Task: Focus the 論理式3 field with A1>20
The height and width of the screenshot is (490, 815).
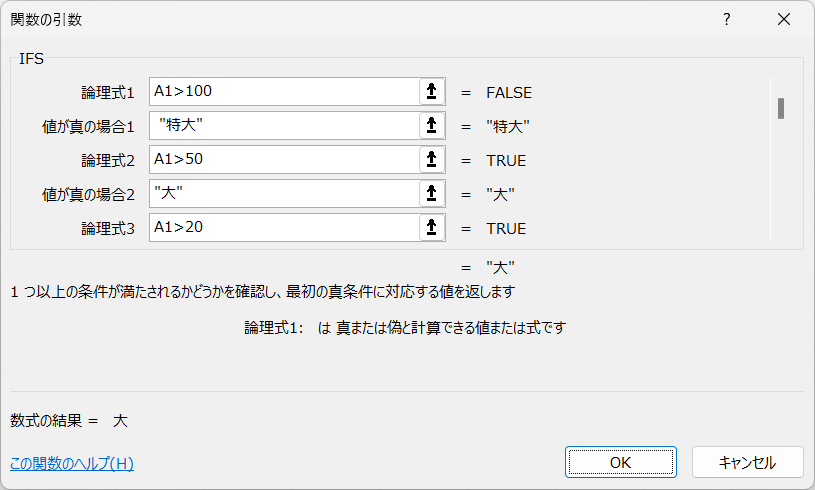Action: pos(284,228)
